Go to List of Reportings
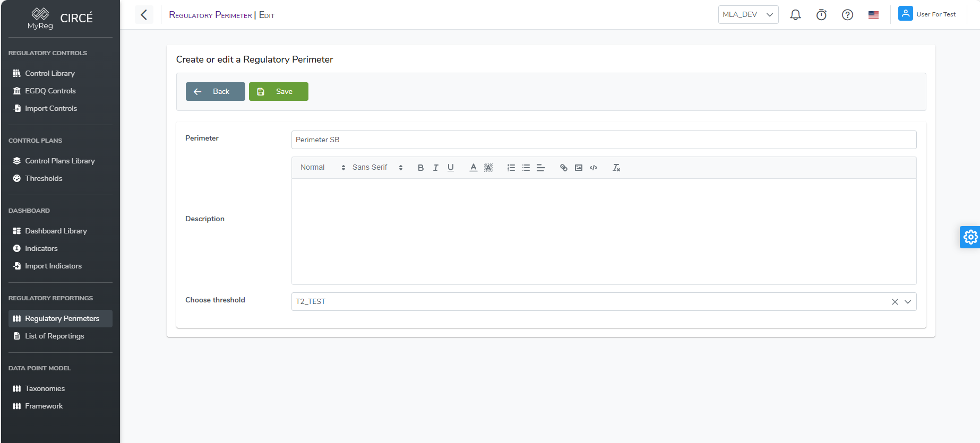980x443 pixels. click(x=54, y=336)
